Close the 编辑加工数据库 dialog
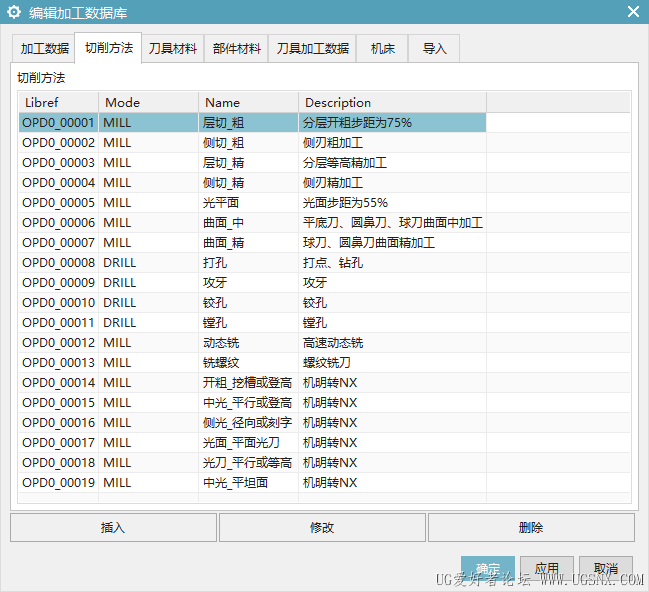The width and height of the screenshot is (649, 592). tap(633, 12)
